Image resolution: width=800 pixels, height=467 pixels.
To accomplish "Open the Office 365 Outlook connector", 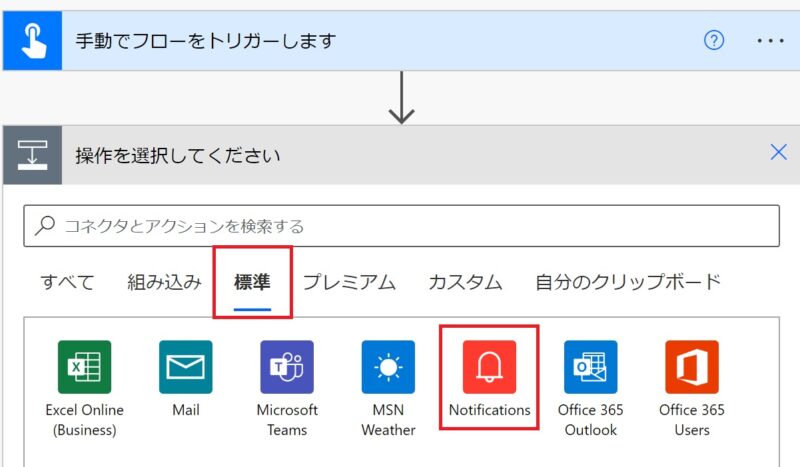I will click(x=590, y=367).
